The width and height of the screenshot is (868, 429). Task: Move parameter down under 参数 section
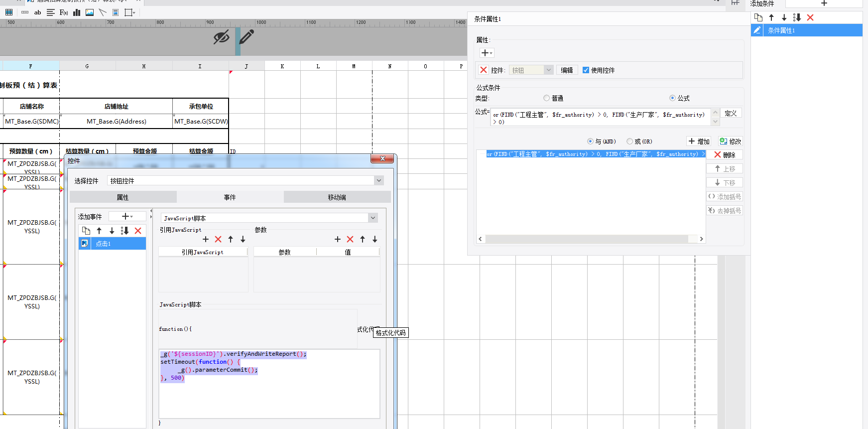point(375,239)
